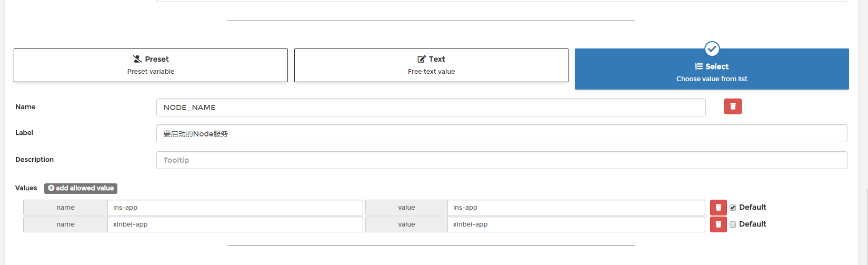Remove the xinbei-app value row via trash icon

point(718,224)
